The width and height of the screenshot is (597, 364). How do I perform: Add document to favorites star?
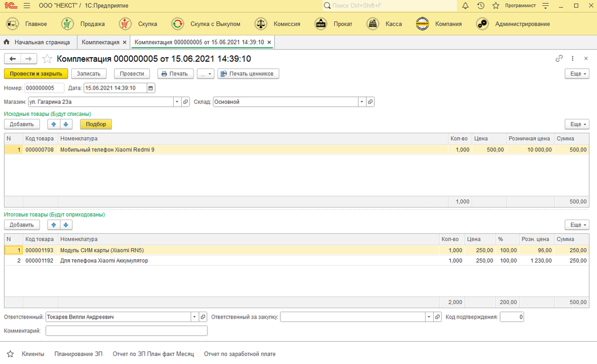tap(47, 59)
